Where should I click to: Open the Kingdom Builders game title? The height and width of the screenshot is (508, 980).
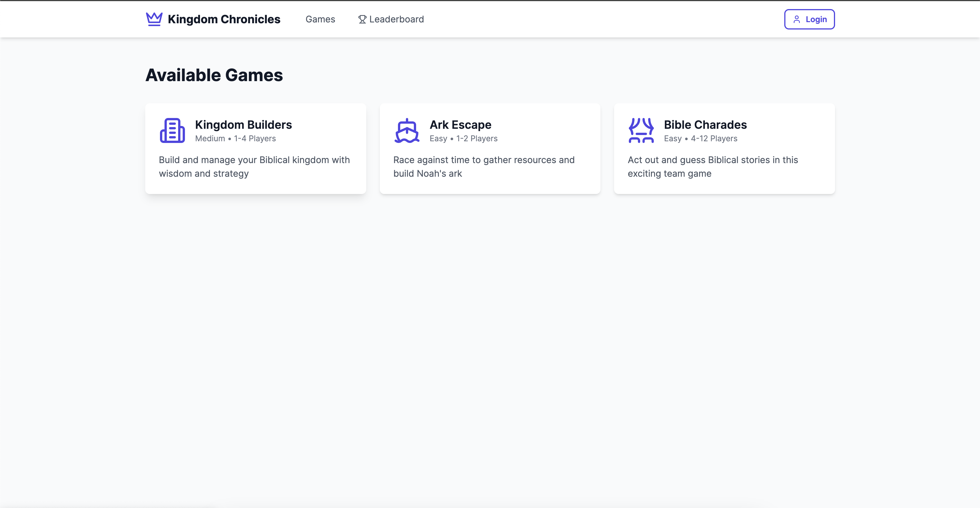(x=243, y=125)
